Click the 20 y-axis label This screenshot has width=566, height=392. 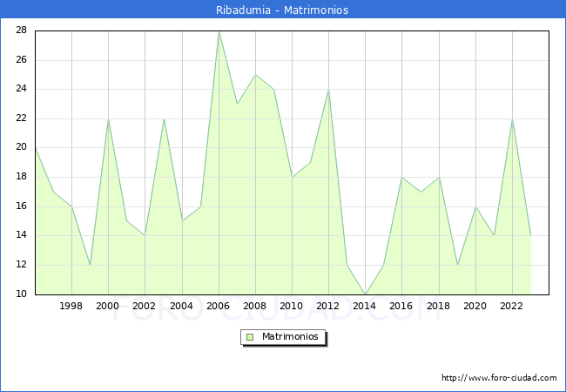pyautogui.click(x=21, y=148)
